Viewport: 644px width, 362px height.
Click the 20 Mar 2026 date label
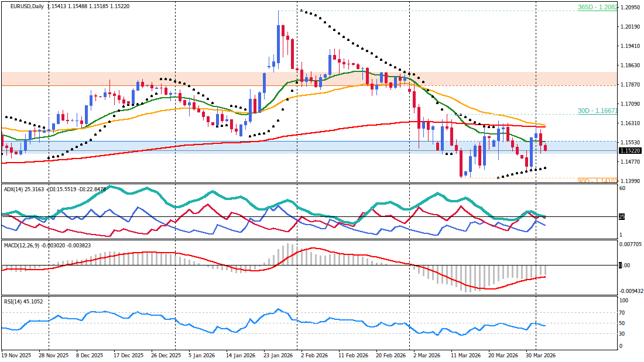pyautogui.click(x=503, y=356)
